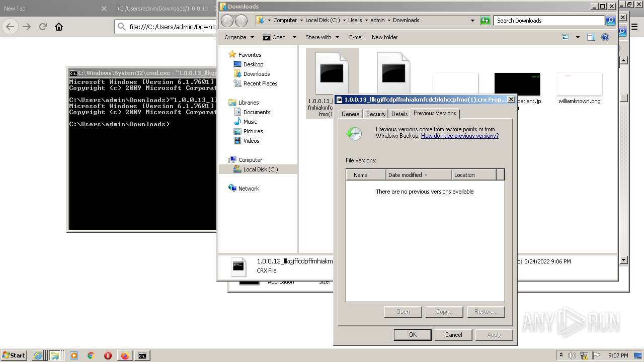Screen dimensions: 644x362
Task: Refresh the Downloads folder address bar
Action: click(485, 21)
